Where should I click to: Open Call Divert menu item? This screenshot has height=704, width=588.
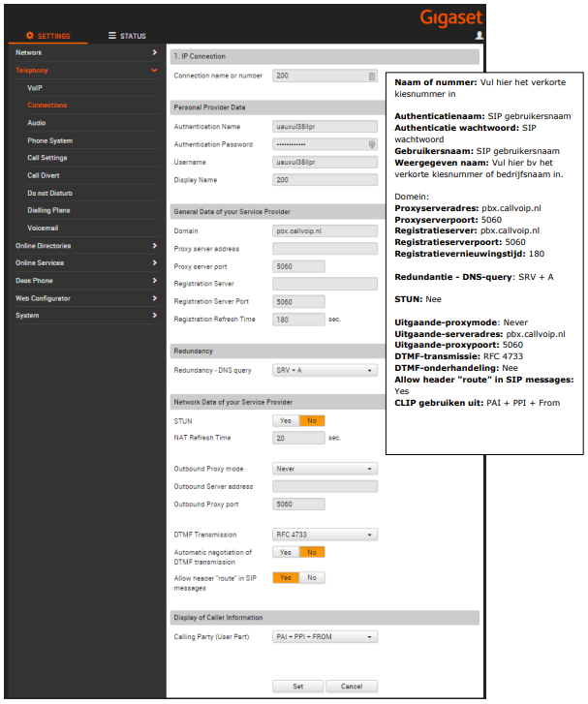pos(44,175)
